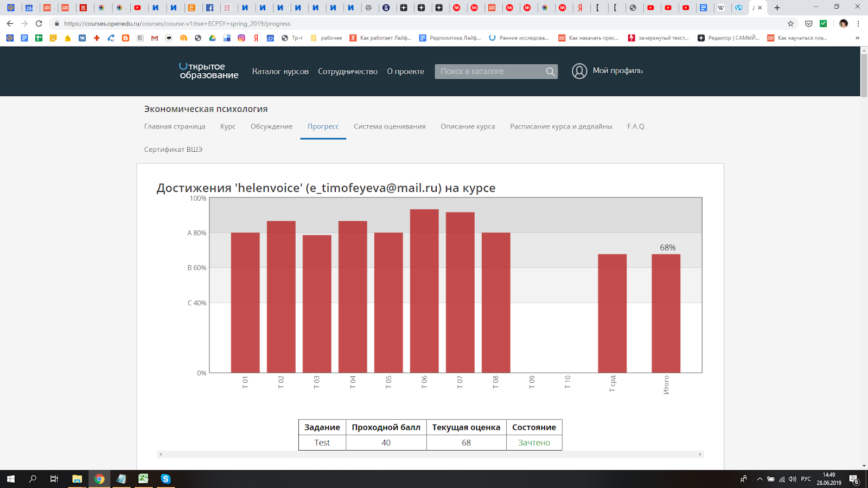The image size is (868, 488).
Task: Switch to the Курс tab
Action: point(228,126)
